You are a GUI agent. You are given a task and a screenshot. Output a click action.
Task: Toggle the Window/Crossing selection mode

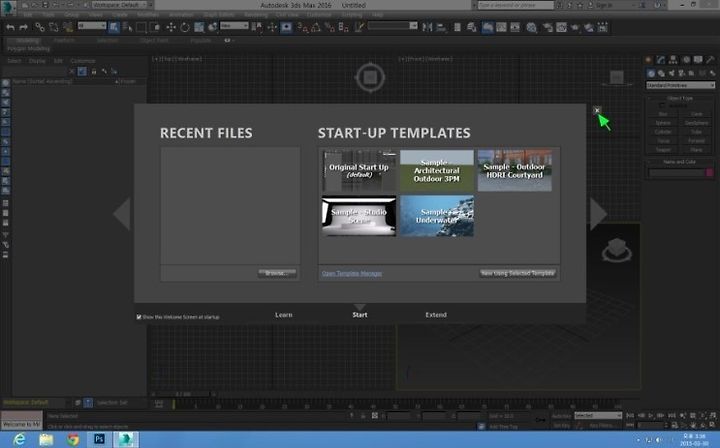pyautogui.click(x=155, y=28)
